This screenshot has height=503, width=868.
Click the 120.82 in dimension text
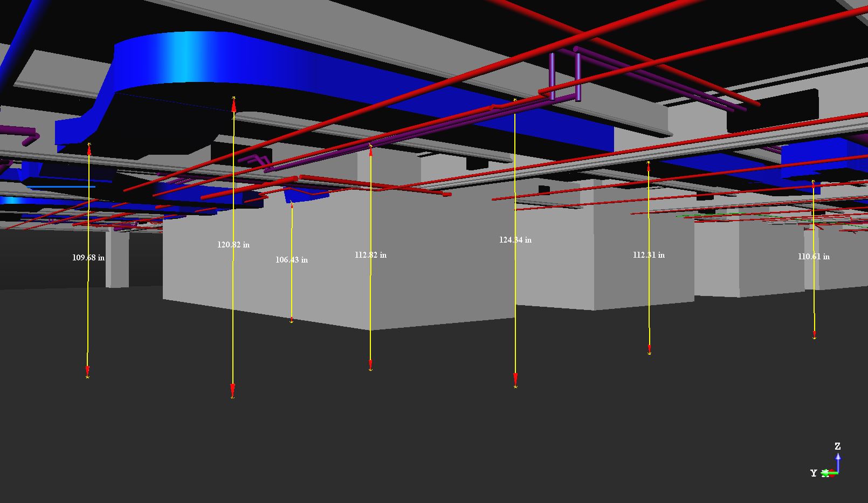click(233, 245)
